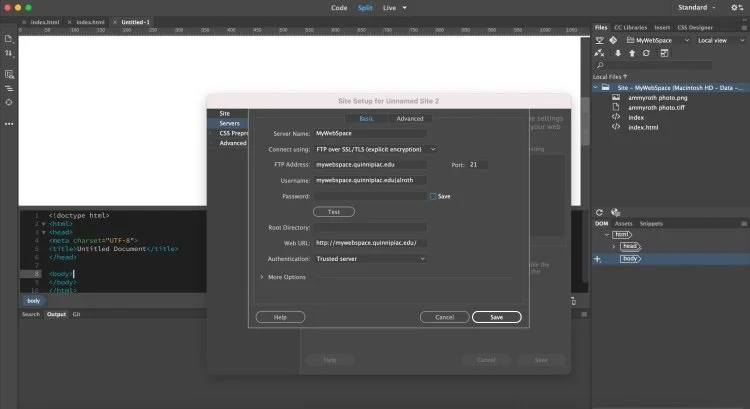Open the workspace settings gear icon
The width and height of the screenshot is (750, 409).
coord(736,8)
